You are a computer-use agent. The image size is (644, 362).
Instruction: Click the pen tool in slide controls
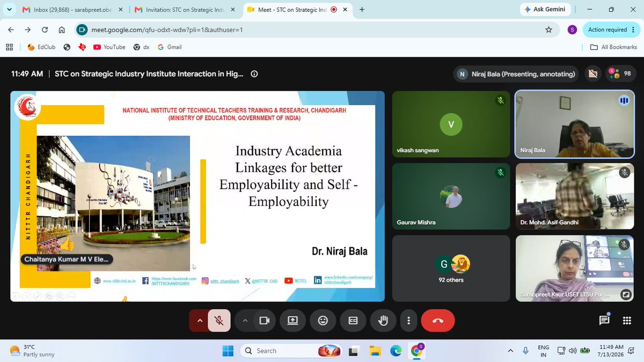tap(38, 295)
